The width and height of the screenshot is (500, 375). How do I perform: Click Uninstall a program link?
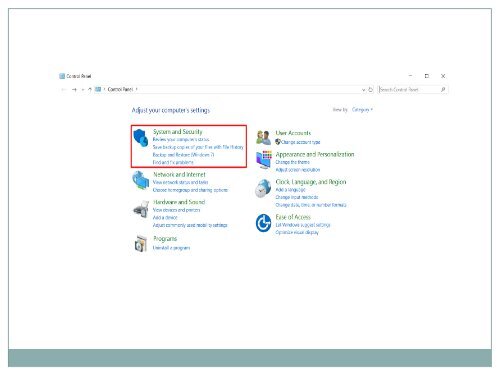tap(171, 248)
